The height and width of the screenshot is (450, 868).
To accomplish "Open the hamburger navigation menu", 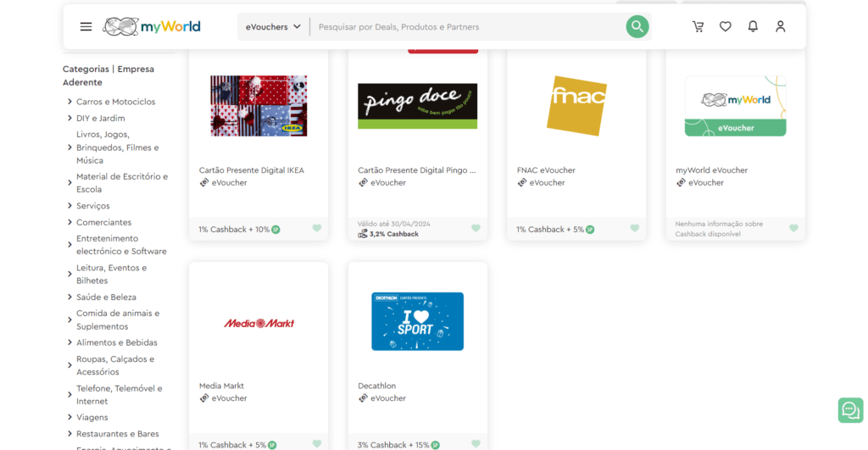I will coord(86,26).
